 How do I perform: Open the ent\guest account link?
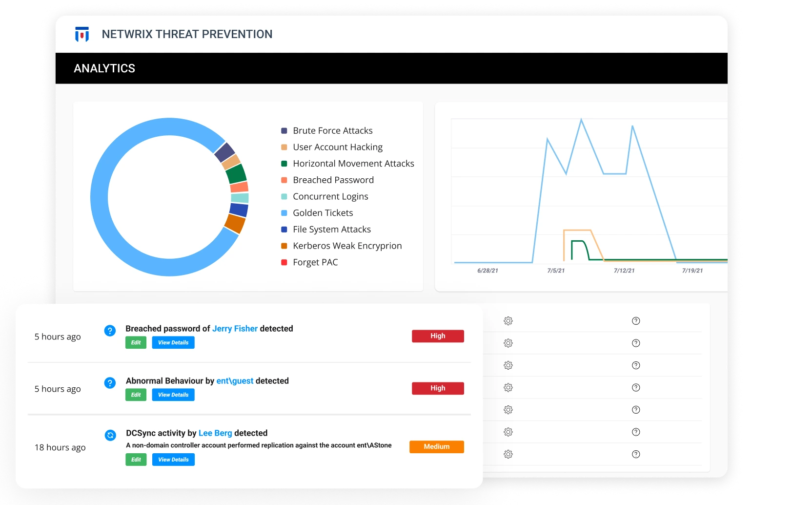pos(235,381)
